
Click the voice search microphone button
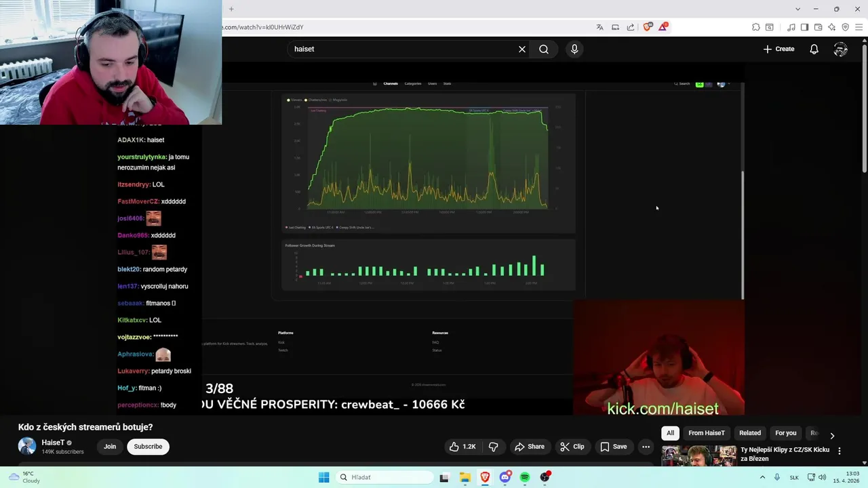[x=574, y=49]
